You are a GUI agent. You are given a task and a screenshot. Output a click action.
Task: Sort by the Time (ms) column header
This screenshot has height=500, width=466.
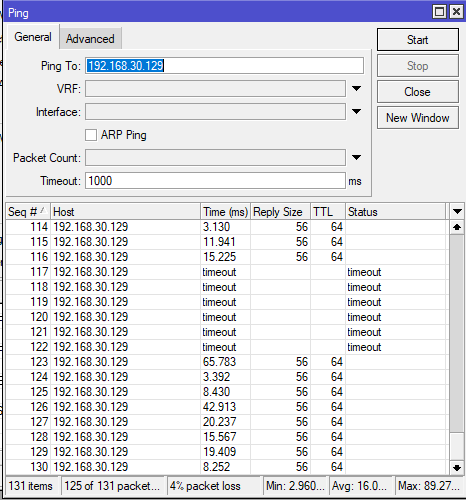click(226, 212)
